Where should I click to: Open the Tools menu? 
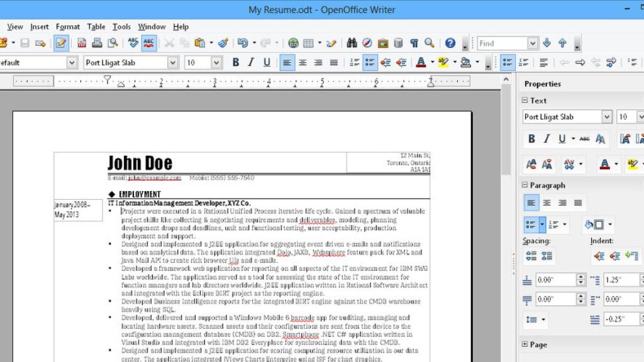(121, 26)
